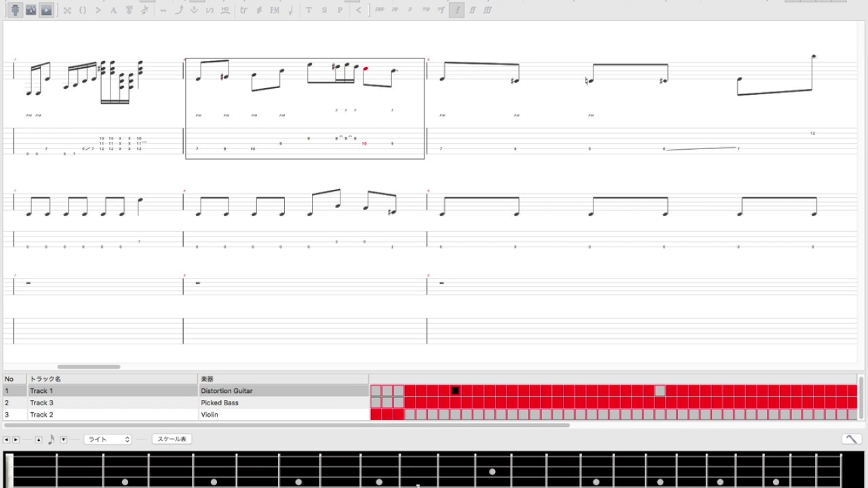Apply the dead note (X) effect

67,10
